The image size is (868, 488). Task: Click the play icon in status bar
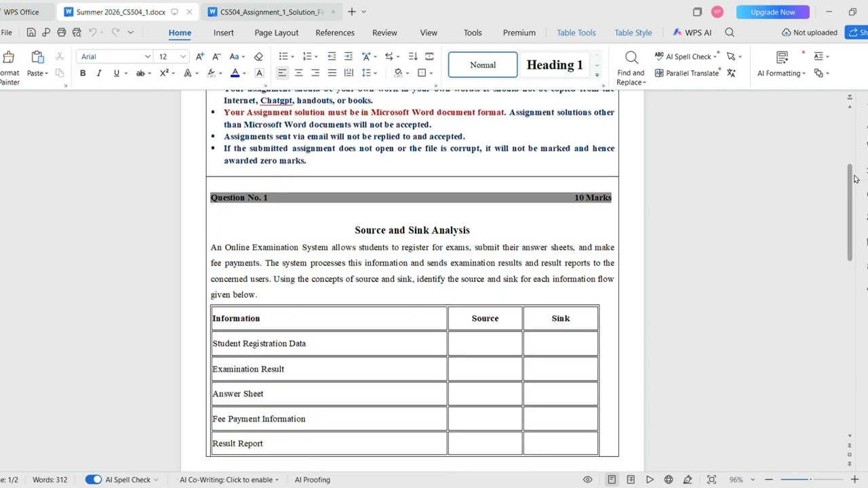click(650, 480)
